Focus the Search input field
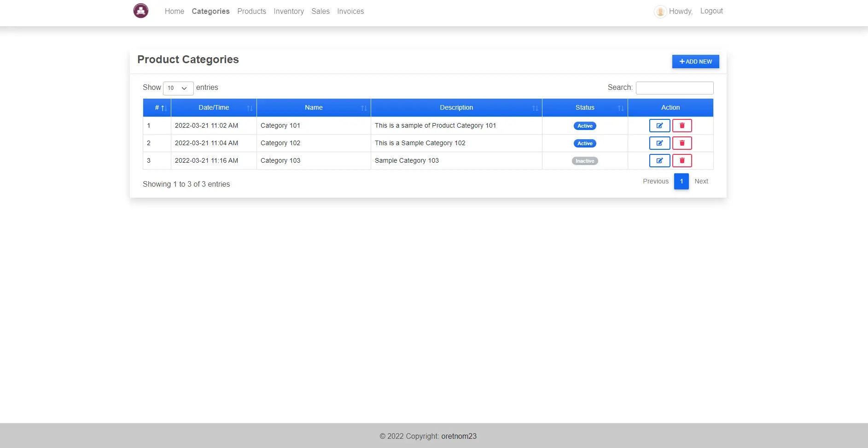 (675, 88)
